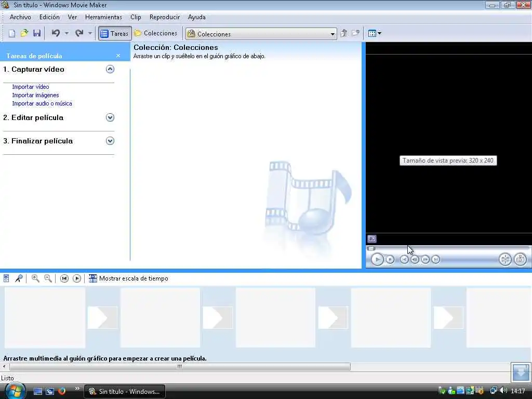Screen dimensions: 532x399
Task: Switch the preview to full screen
Action: [x=372, y=239]
